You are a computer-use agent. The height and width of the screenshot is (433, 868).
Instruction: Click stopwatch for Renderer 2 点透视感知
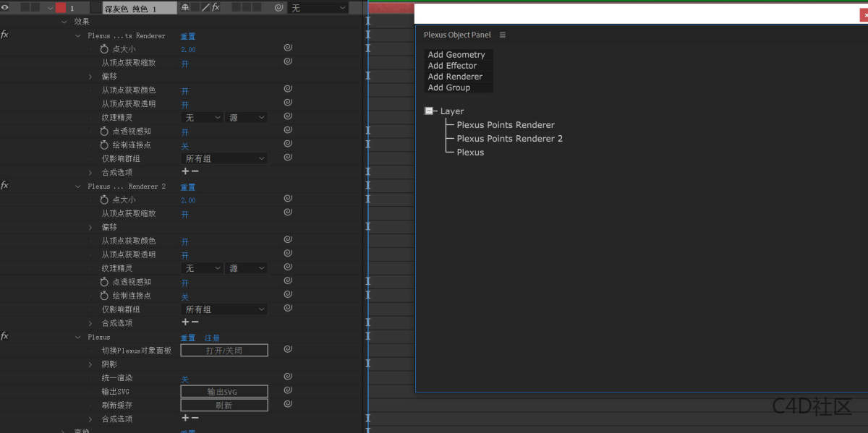[104, 282]
